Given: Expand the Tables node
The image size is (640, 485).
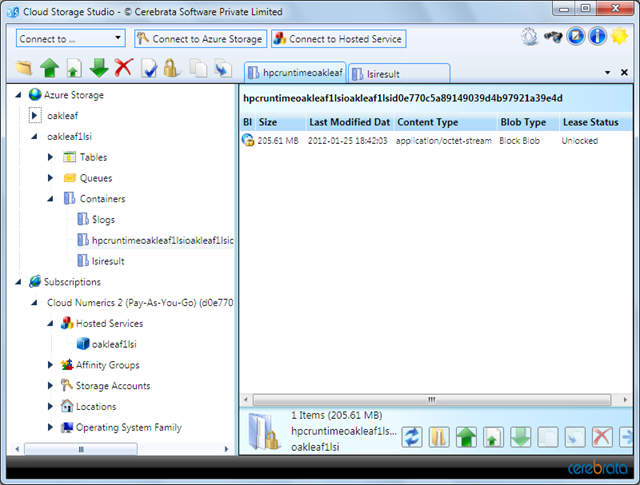Looking at the screenshot, I should point(50,157).
